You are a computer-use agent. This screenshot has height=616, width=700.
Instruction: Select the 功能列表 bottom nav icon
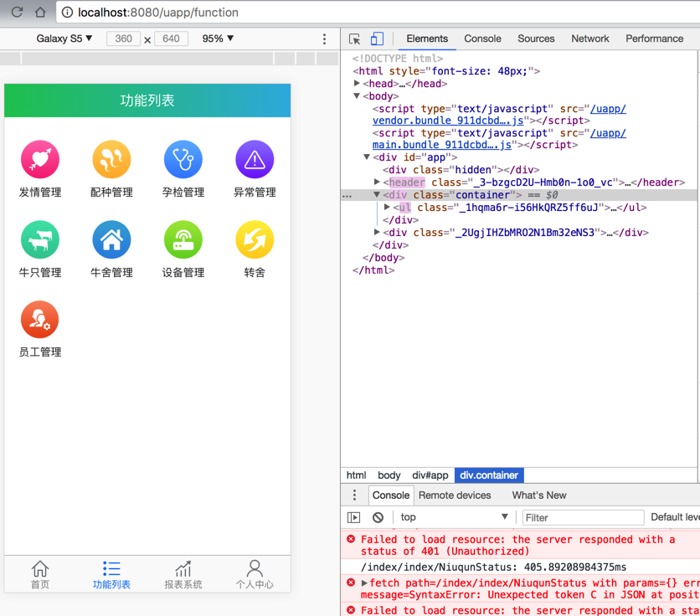111,568
